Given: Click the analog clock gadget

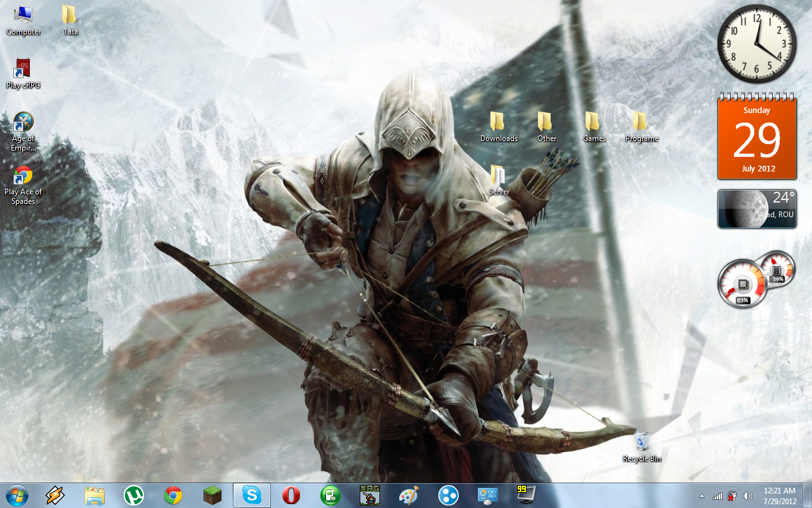Looking at the screenshot, I should (757, 44).
